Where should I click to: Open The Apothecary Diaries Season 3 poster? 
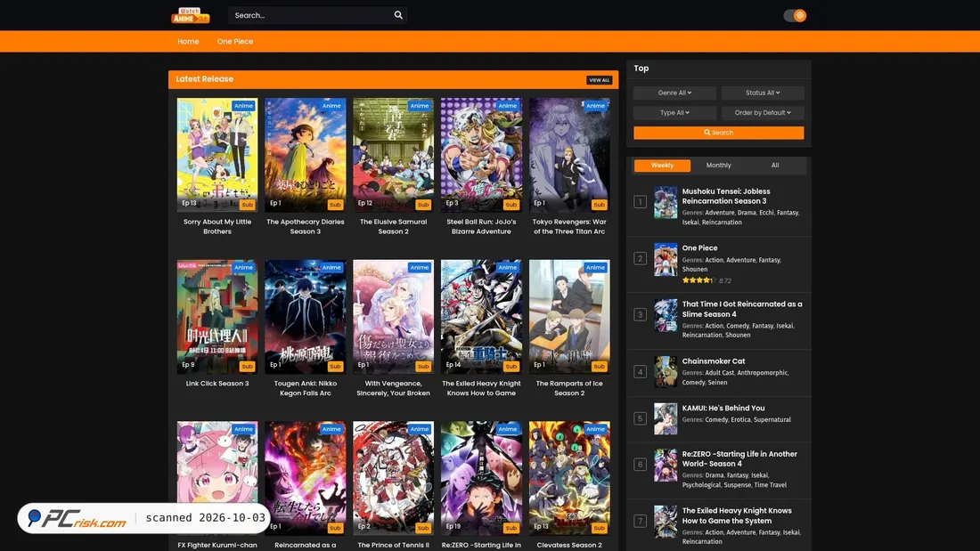[x=305, y=155]
